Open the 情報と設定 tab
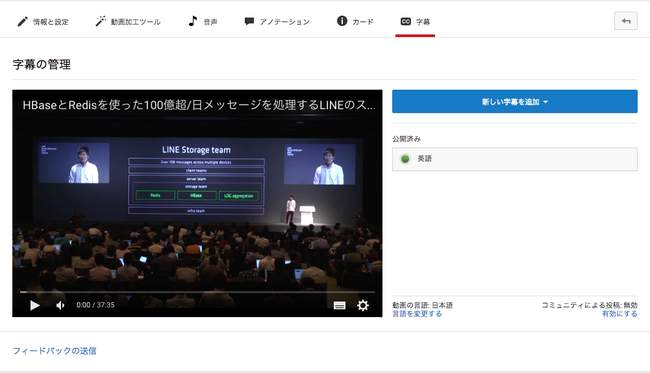This screenshot has width=650, height=373. tap(42, 22)
